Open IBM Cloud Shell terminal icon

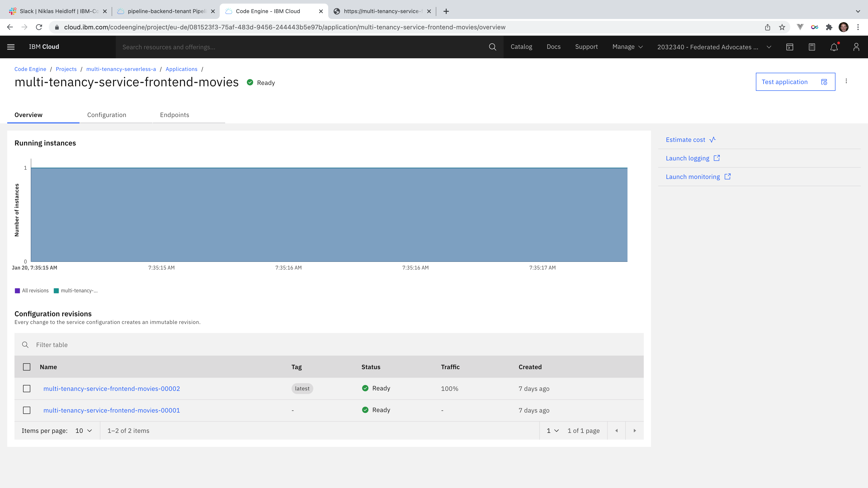[790, 47]
